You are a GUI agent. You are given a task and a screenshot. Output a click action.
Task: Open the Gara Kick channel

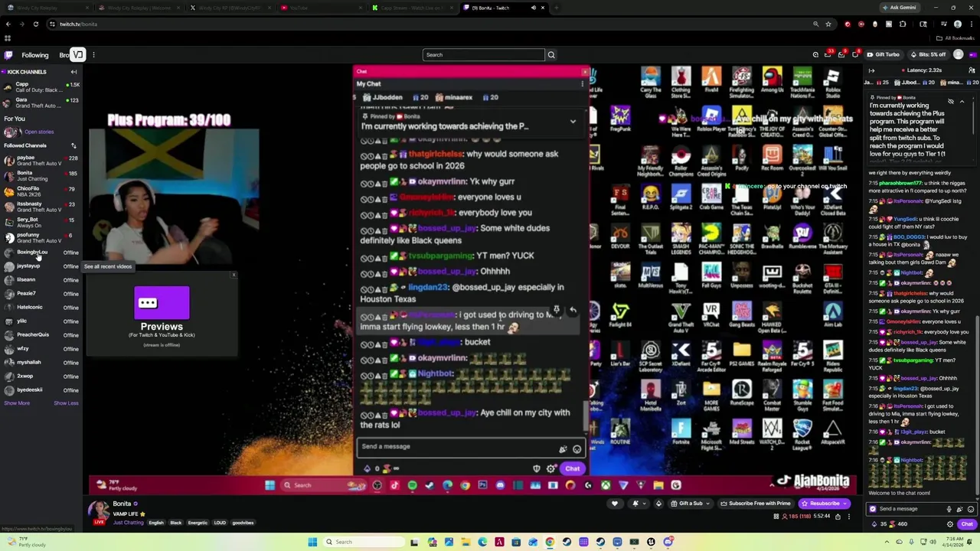pyautogui.click(x=41, y=102)
